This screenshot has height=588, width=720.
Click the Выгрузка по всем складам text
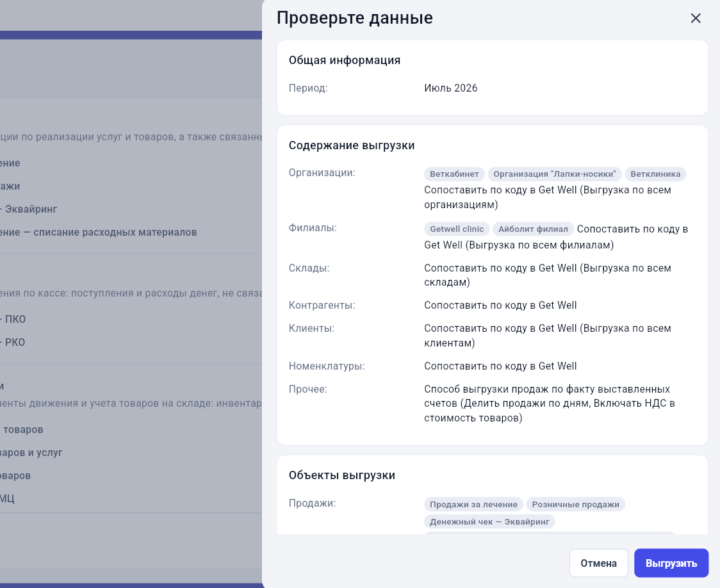click(547, 275)
